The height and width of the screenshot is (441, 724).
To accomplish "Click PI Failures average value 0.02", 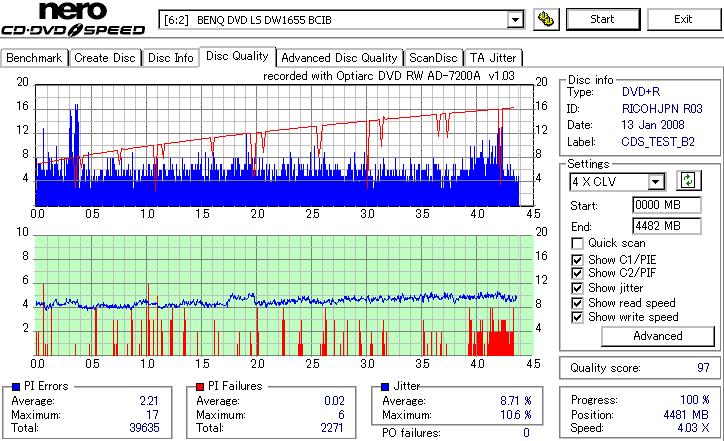I will 334,401.
